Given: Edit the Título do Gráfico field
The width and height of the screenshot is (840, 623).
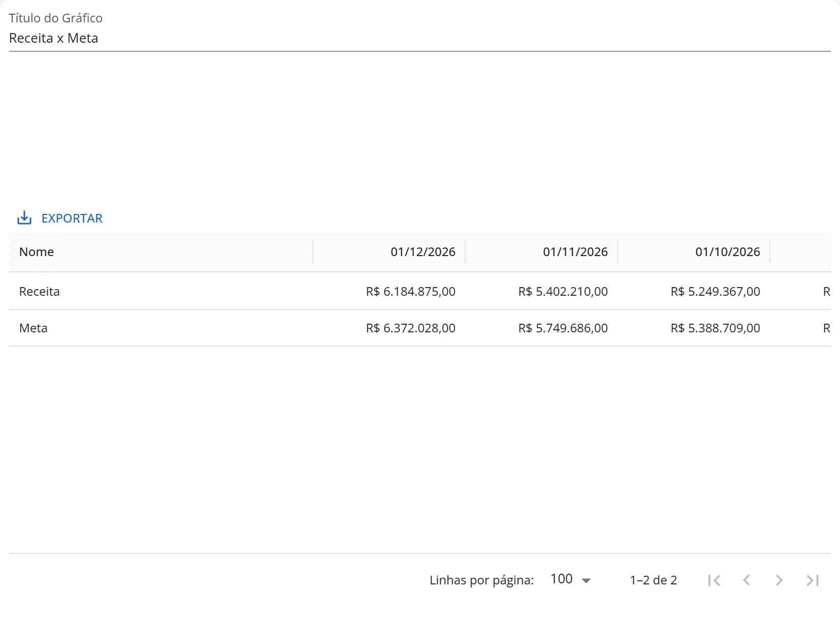Looking at the screenshot, I should point(419,38).
